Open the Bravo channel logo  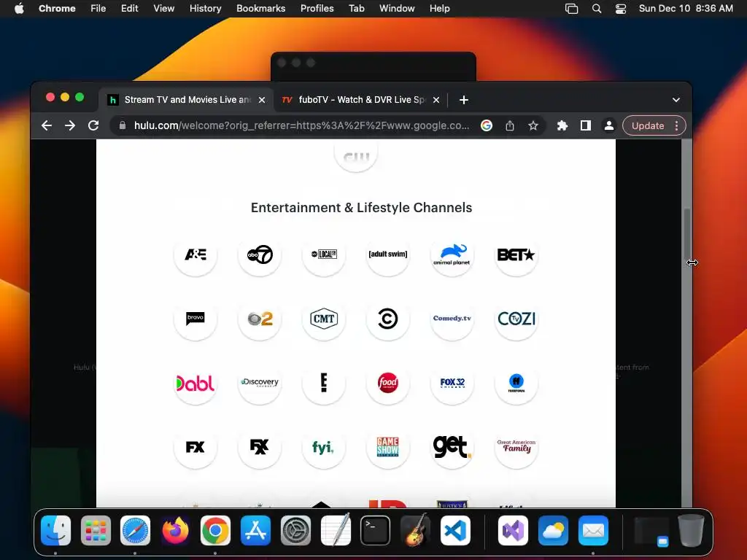click(196, 319)
